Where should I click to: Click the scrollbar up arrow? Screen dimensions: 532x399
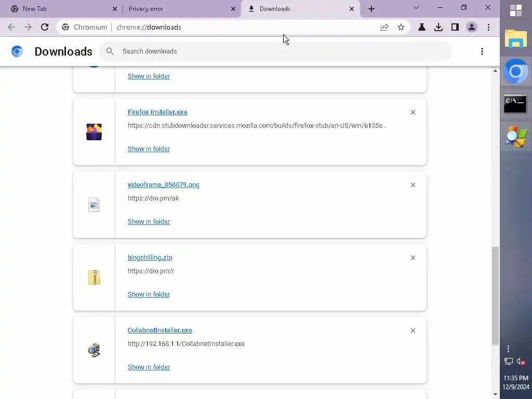coord(495,71)
